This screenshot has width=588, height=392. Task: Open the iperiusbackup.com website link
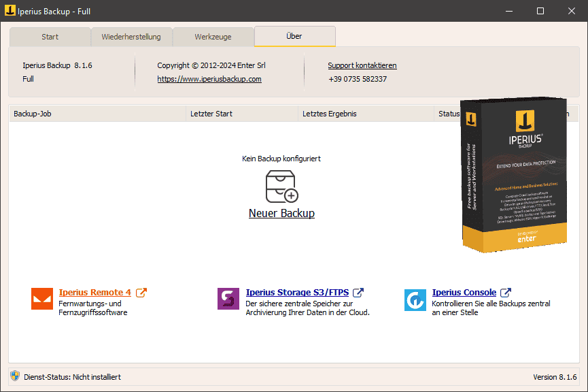pos(209,79)
